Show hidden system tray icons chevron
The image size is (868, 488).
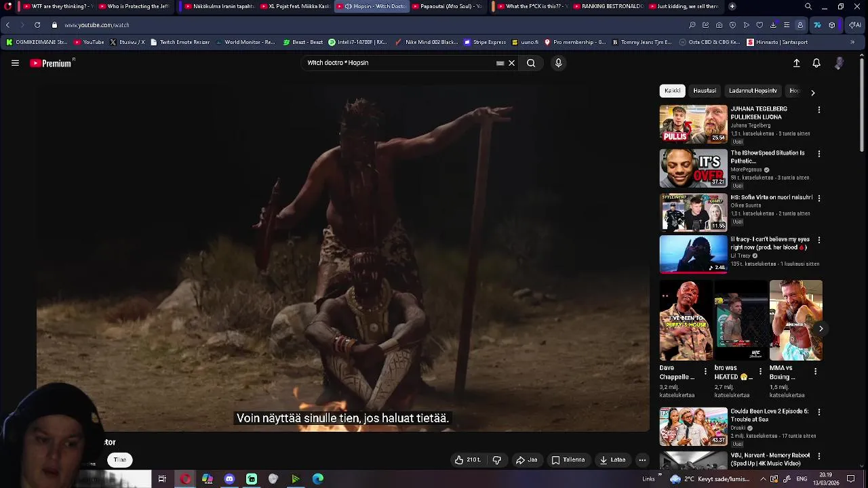pyautogui.click(x=763, y=479)
